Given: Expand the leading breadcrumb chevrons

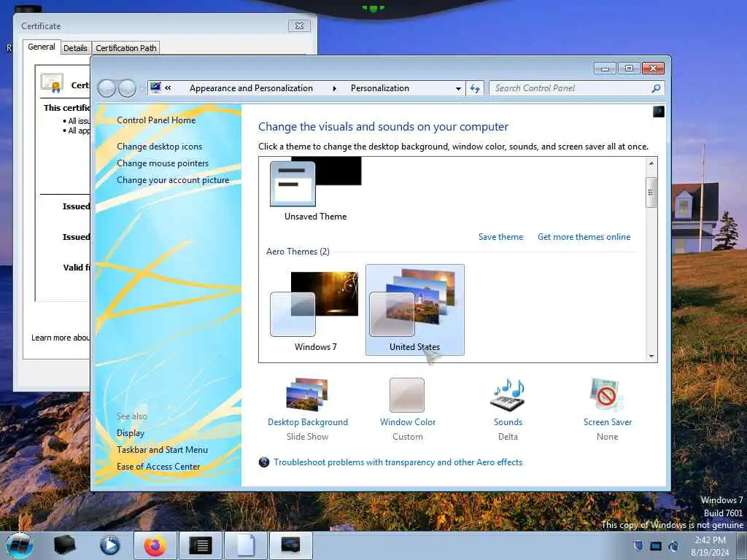Looking at the screenshot, I should (x=169, y=87).
